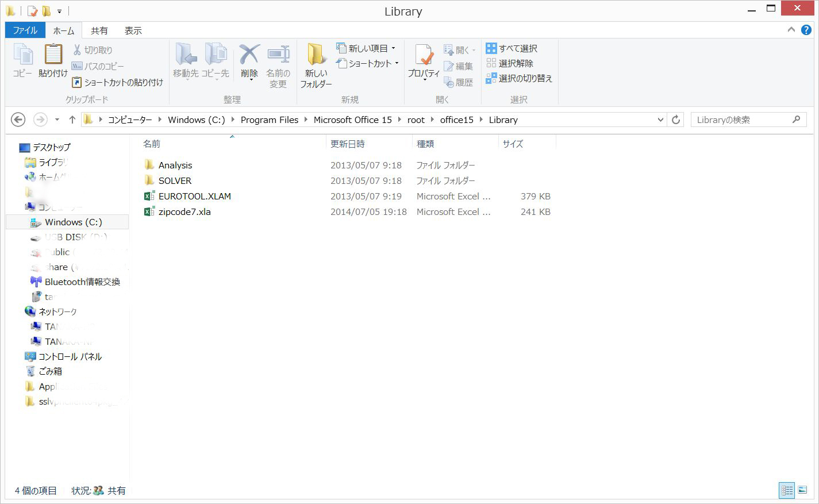The width and height of the screenshot is (819, 504).
Task: Open the File (ファイル) tab
Action: click(25, 30)
